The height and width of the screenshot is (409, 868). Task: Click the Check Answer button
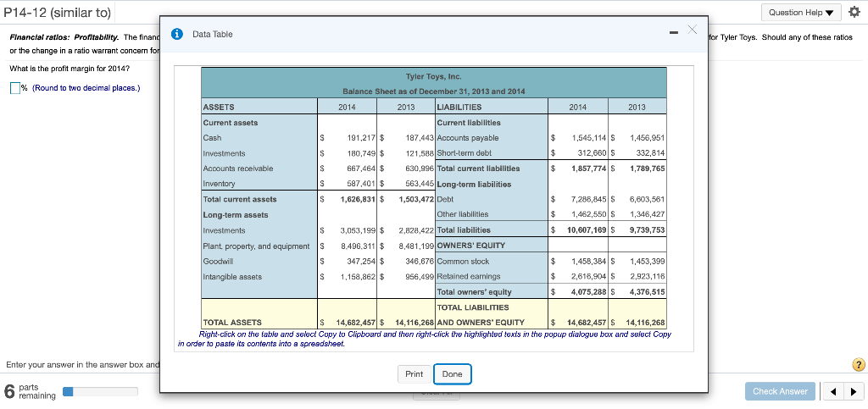coord(780,391)
